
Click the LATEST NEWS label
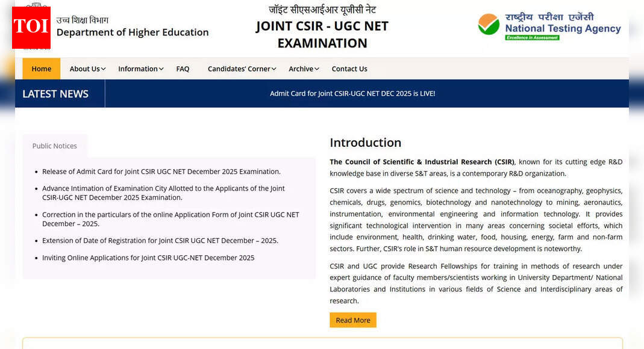55,93
